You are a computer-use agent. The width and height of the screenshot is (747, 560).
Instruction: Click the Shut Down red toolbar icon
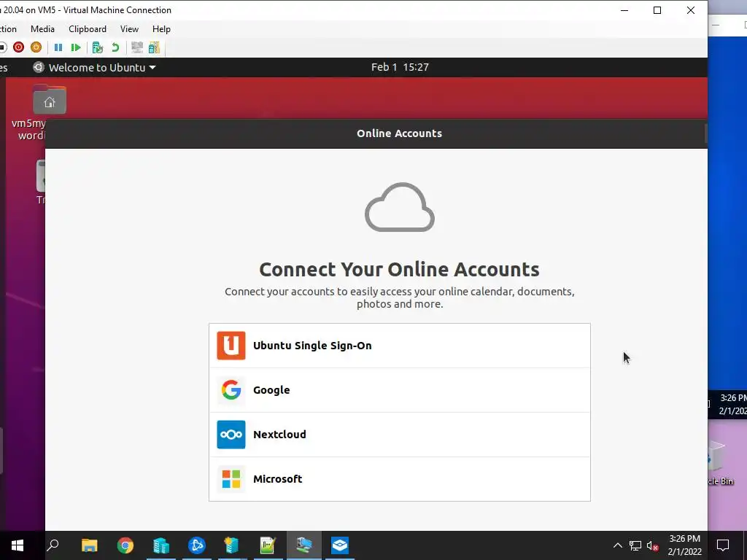click(x=18, y=47)
